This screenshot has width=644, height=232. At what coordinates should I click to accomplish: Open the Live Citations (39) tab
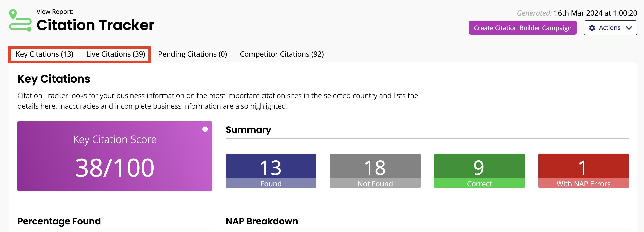coord(116,54)
